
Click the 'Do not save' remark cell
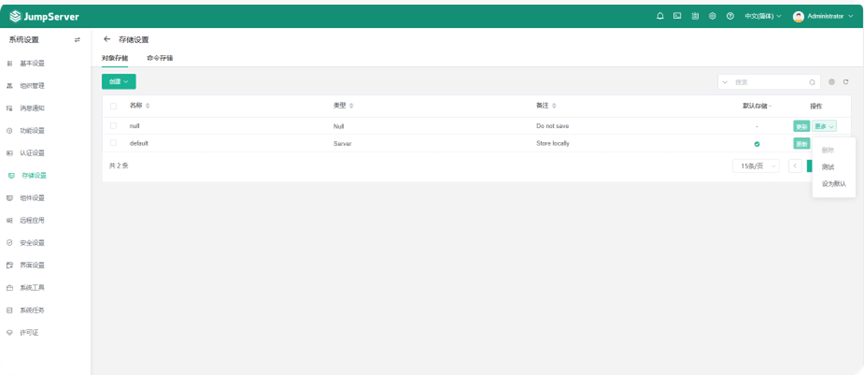(x=553, y=126)
